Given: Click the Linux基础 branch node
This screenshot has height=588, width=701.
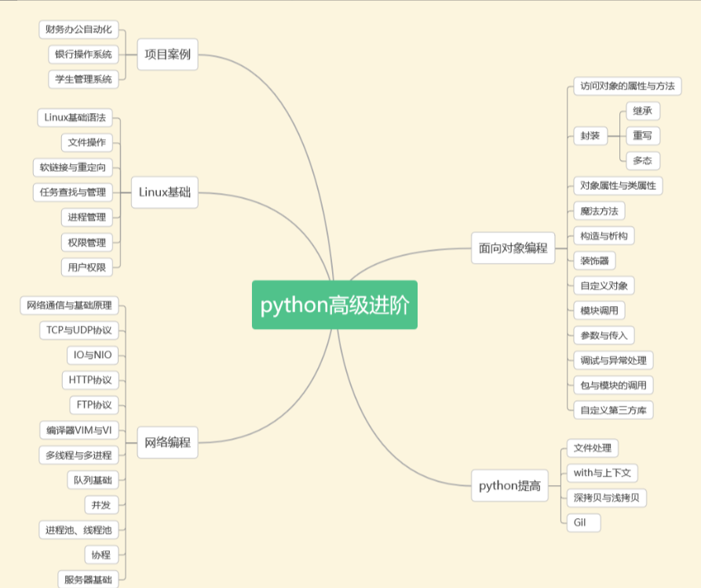Looking at the screenshot, I should tap(165, 192).
